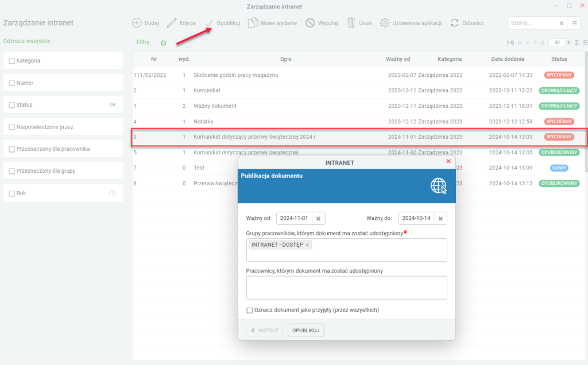Close the INTRANET dialog
The image size is (588, 365).
tap(448, 161)
